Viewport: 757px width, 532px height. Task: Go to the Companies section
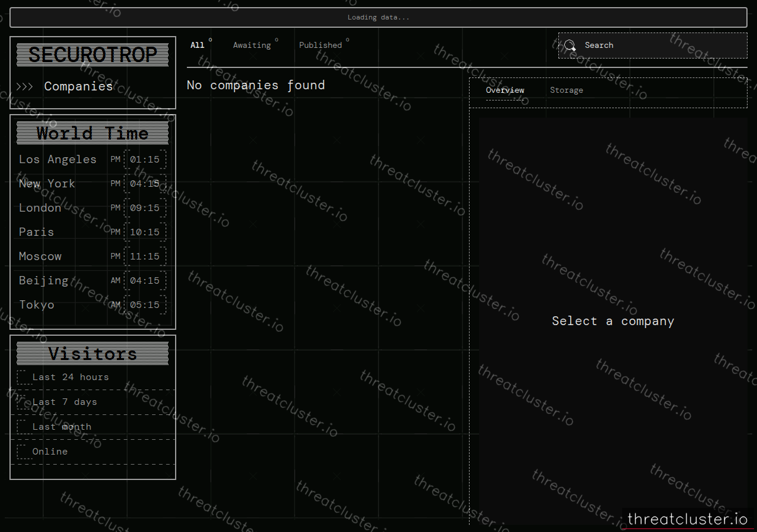pos(78,86)
